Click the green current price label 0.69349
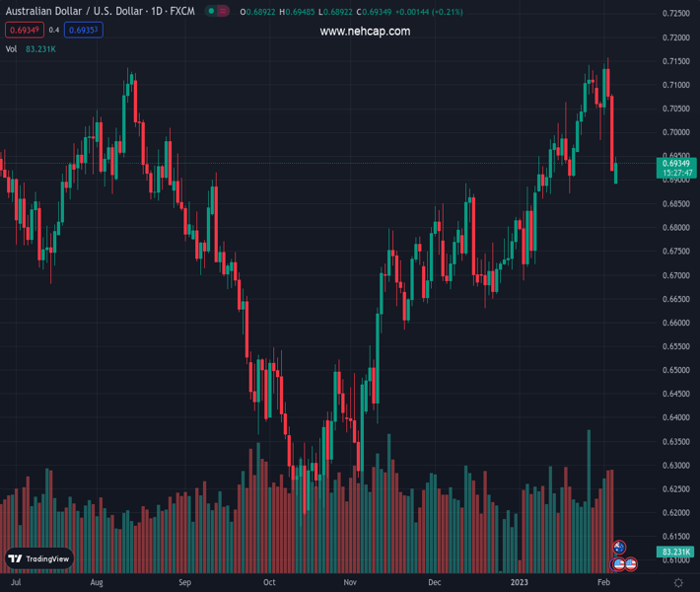The height and width of the screenshot is (592, 700). (677, 164)
